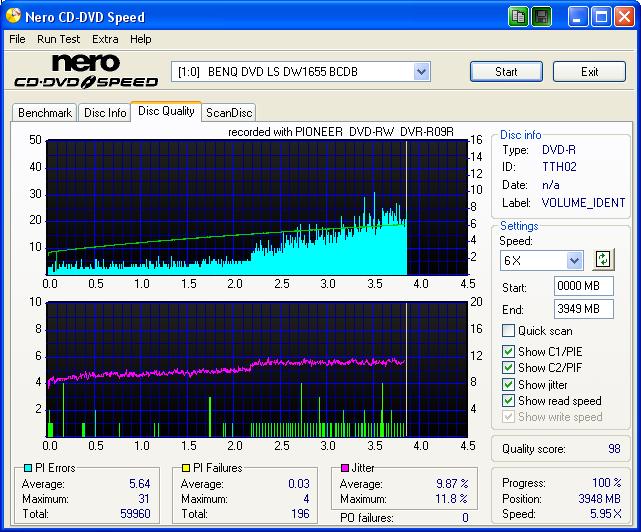Enable the Quick scan checkbox
This screenshot has height=532, width=641.
click(x=509, y=331)
